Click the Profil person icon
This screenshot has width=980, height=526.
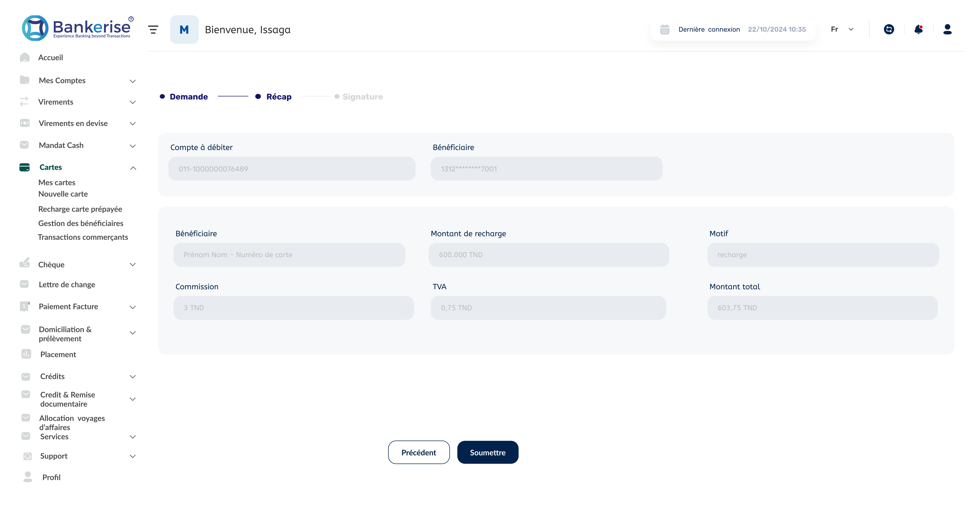pos(28,477)
